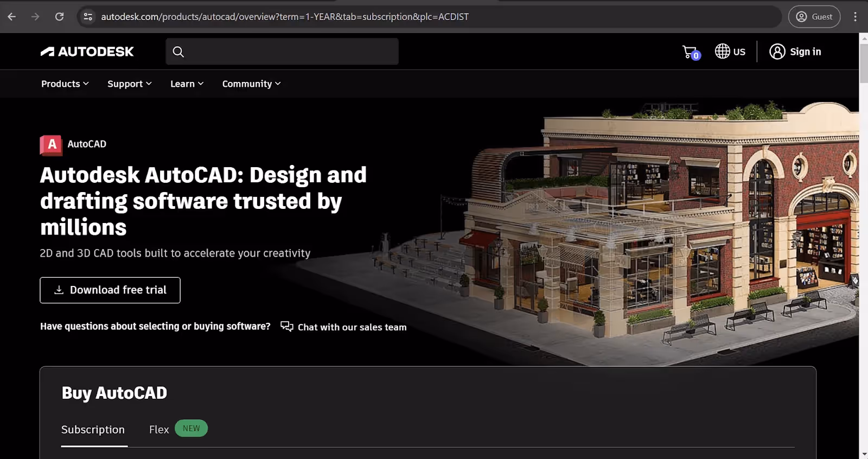Click the green NEW badge

(191, 429)
